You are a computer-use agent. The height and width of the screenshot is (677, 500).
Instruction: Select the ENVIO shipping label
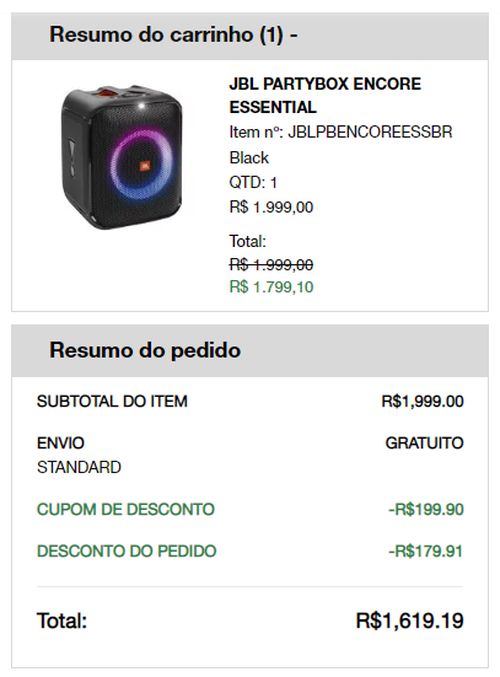pos(61,443)
